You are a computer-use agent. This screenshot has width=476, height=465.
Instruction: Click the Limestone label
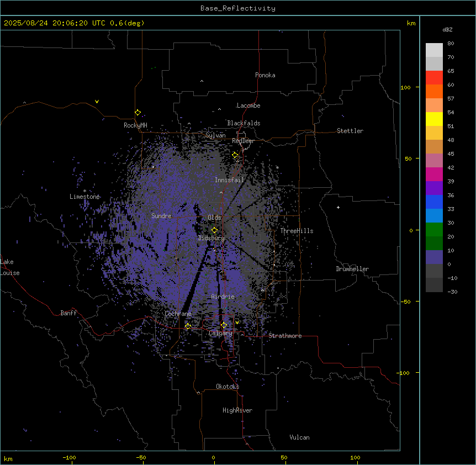click(84, 197)
